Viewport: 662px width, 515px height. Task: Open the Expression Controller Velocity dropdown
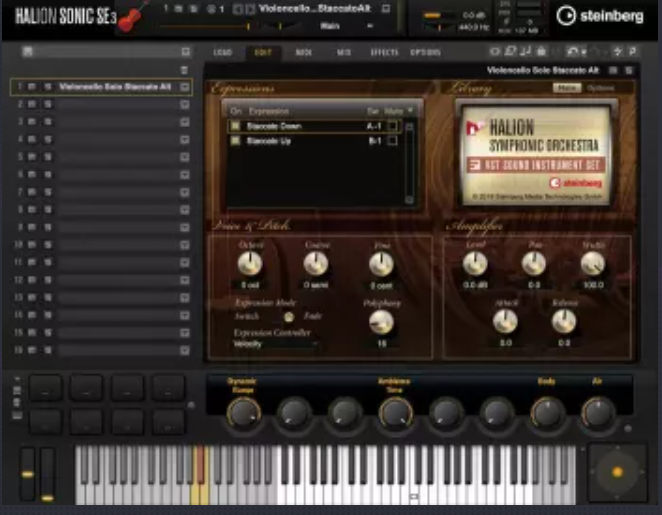coord(275,343)
